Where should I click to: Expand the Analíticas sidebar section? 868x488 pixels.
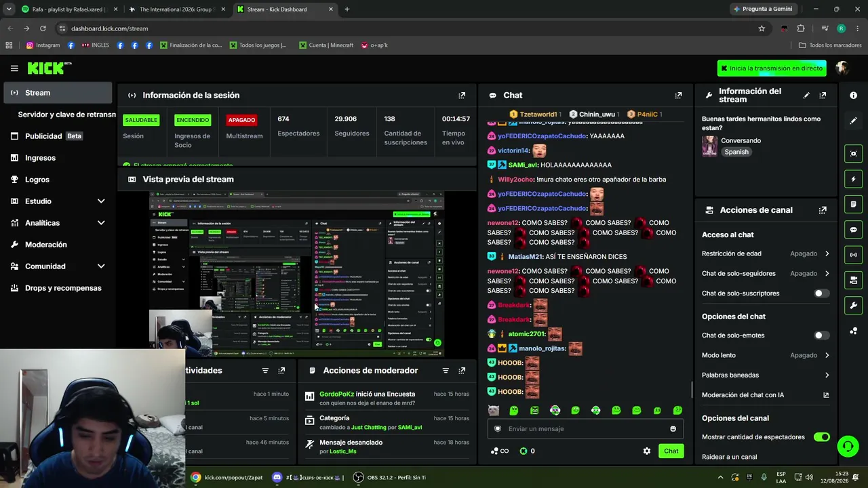[x=58, y=223]
